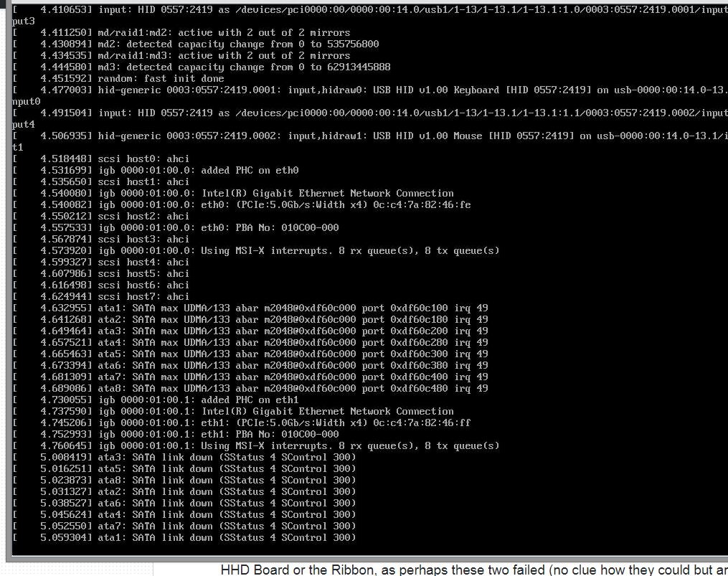The image size is (728, 576).
Task: Click 'ata4: SATA link down' line
Action: pos(184,515)
